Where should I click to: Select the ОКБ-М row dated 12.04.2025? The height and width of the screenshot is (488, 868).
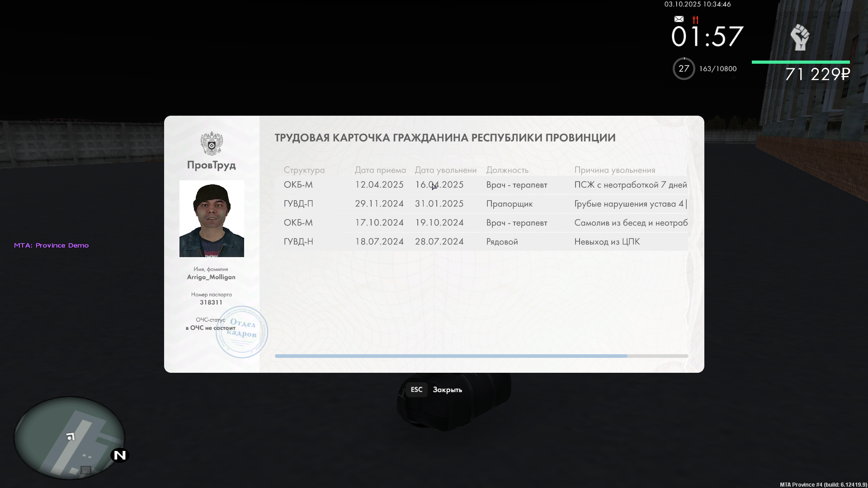[481, 185]
